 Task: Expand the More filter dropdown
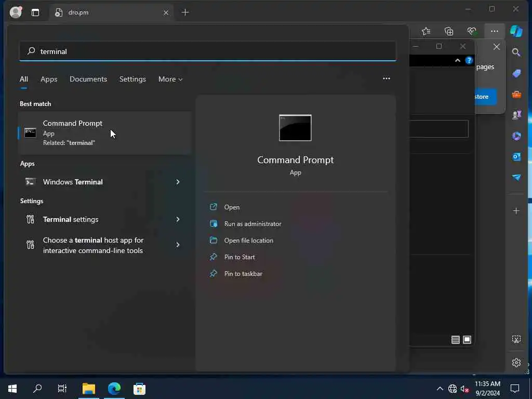170,79
